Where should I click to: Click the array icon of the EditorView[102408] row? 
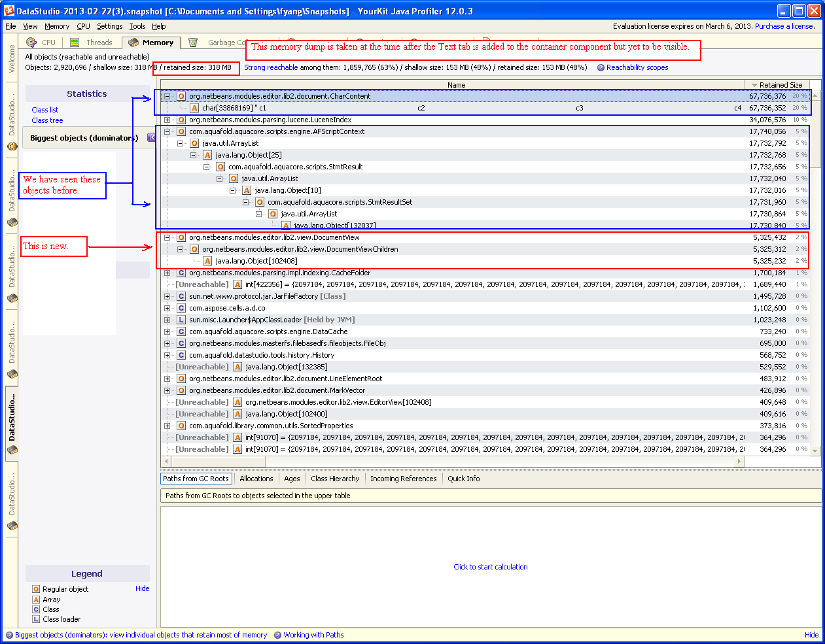[237, 402]
